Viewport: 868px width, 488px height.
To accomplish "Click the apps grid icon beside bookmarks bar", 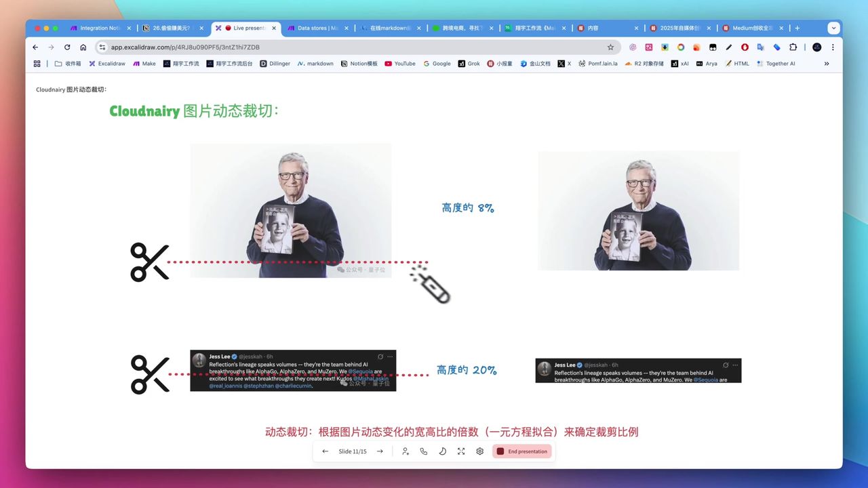I will (37, 63).
